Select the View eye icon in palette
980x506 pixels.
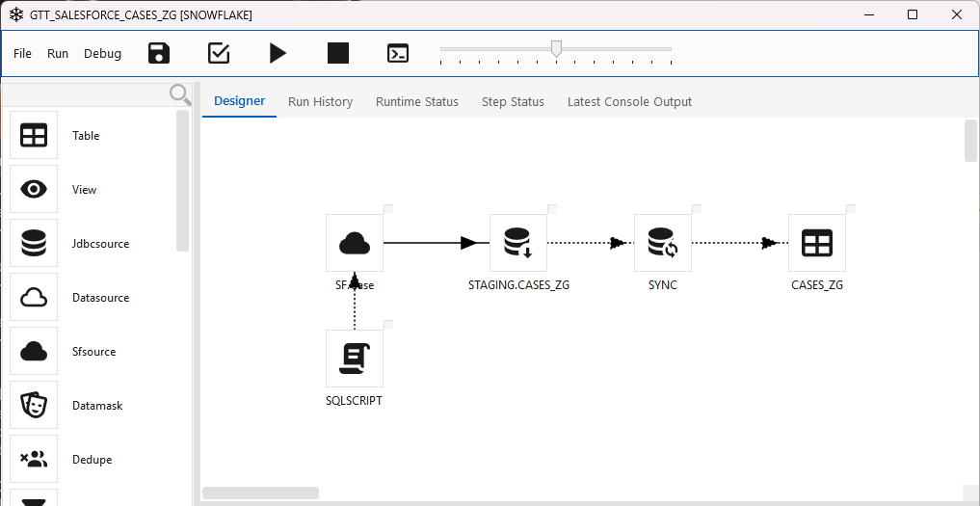pos(34,189)
